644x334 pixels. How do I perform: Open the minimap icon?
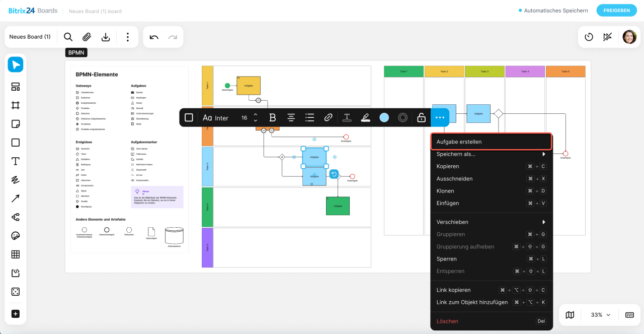tap(570, 315)
